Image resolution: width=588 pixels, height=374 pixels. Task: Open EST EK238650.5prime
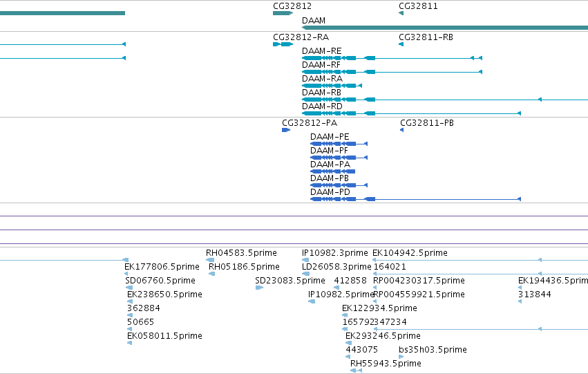coord(164,294)
